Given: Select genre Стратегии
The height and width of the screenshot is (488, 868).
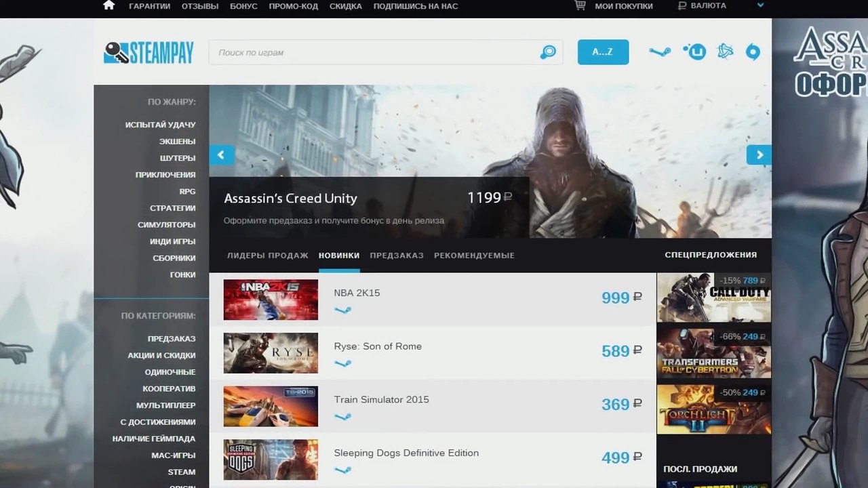Looking at the screenshot, I should tap(173, 208).
